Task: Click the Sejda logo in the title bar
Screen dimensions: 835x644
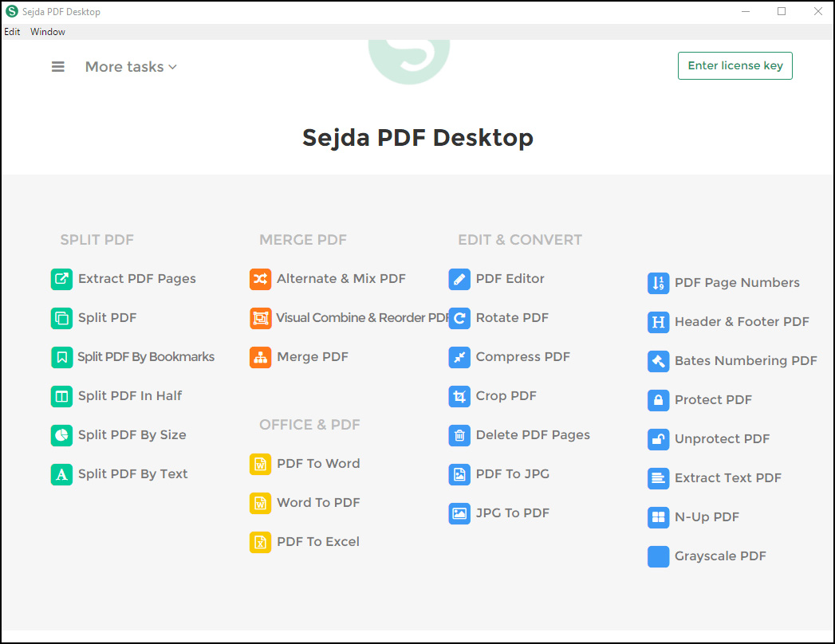Action: (x=12, y=11)
